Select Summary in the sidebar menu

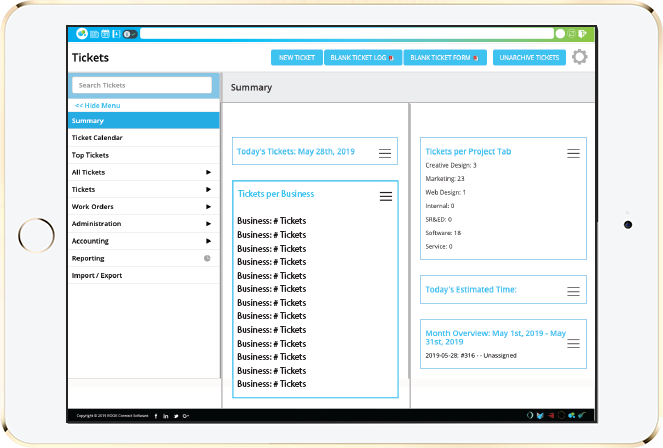coord(144,120)
